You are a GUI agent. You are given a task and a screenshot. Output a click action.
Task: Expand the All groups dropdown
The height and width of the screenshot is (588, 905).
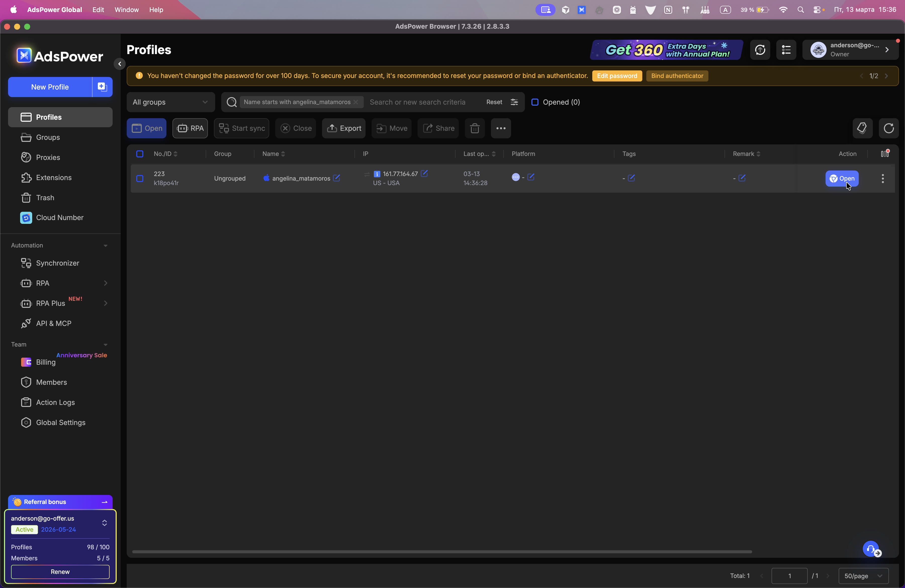170,102
